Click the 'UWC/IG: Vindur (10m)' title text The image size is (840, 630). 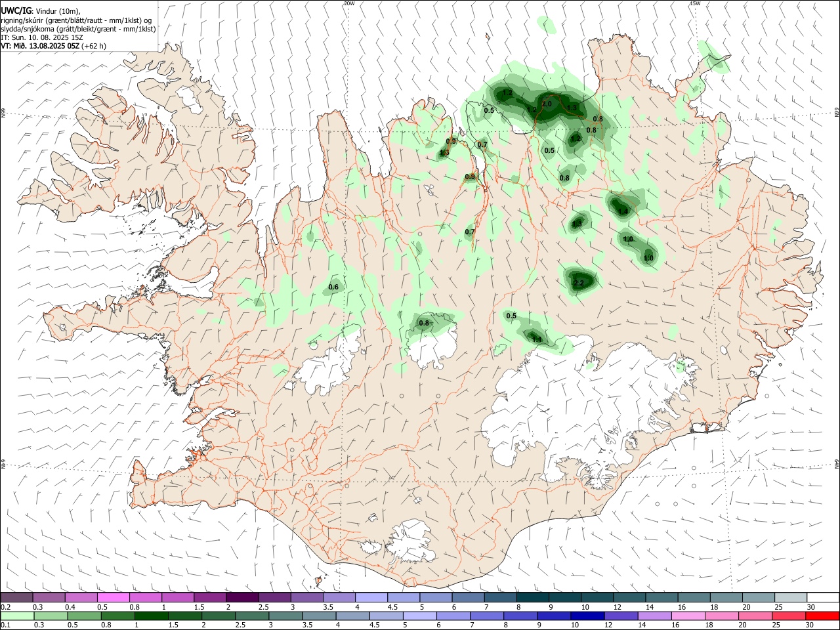click(x=40, y=11)
